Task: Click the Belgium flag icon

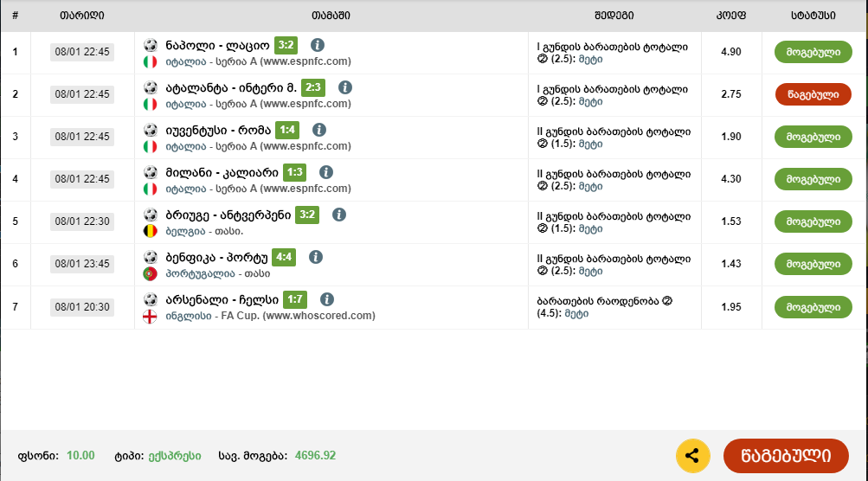Action: (x=150, y=231)
